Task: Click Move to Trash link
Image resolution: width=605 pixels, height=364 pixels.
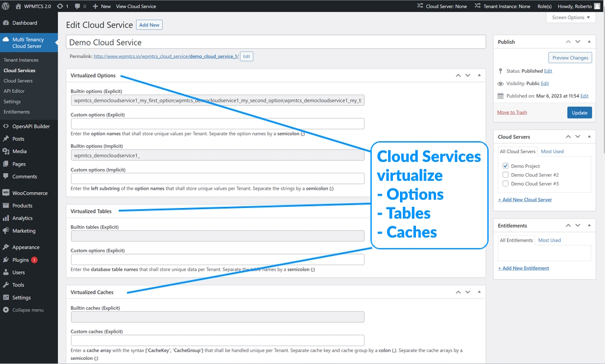Action: click(512, 112)
